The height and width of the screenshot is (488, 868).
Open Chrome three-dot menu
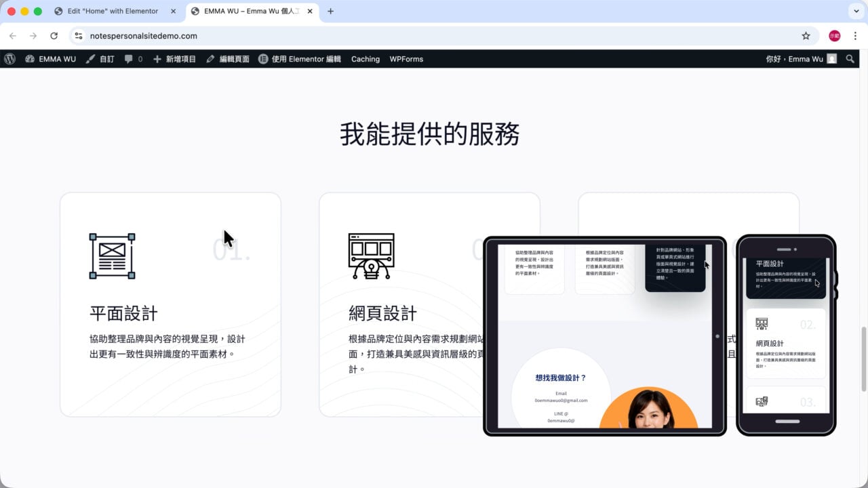(855, 36)
